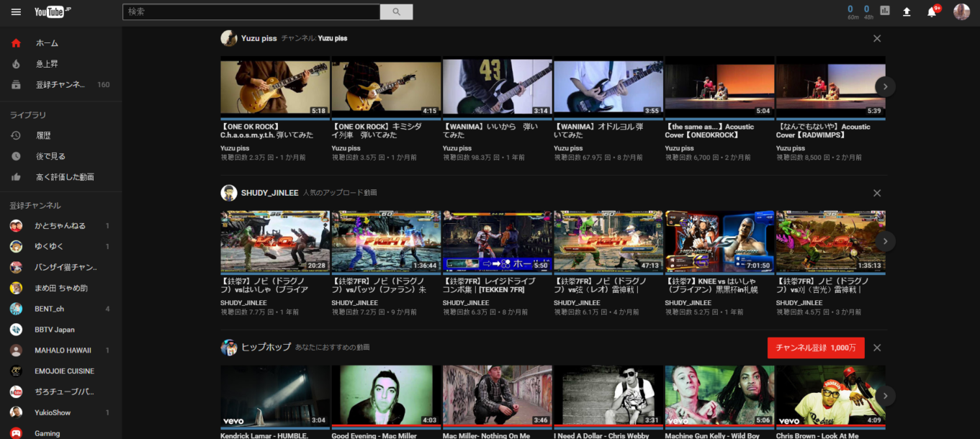Image resolution: width=980 pixels, height=439 pixels.
Task: Click the history clock icon beside 履歴
Action: [16, 135]
